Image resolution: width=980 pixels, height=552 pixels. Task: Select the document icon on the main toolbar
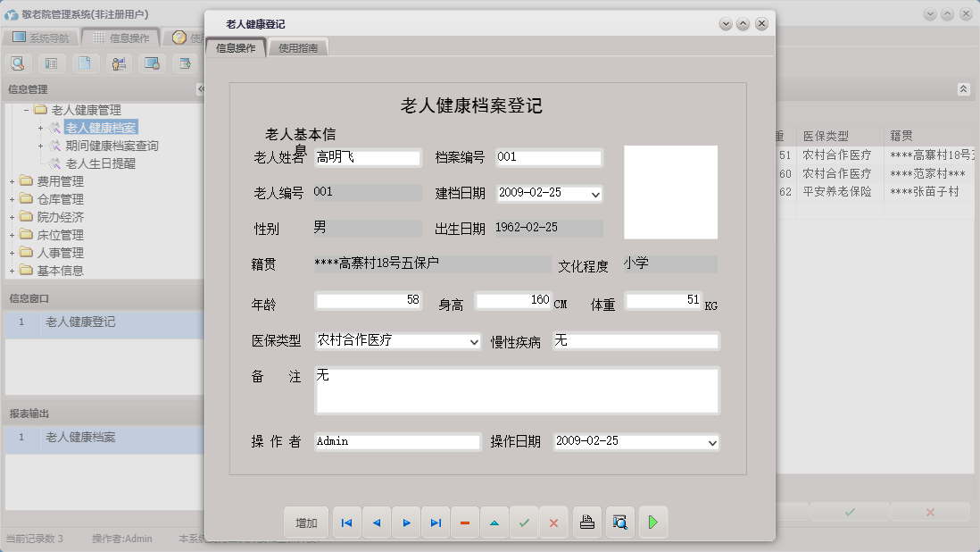[x=83, y=63]
